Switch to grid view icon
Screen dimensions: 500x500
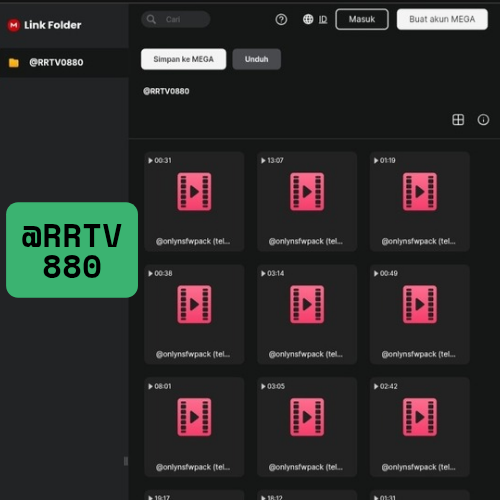pyautogui.click(x=458, y=120)
